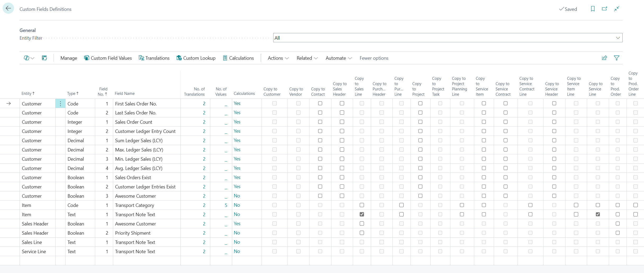The image size is (644, 273).
Task: Toggle the filter pane icon
Action: (617, 58)
